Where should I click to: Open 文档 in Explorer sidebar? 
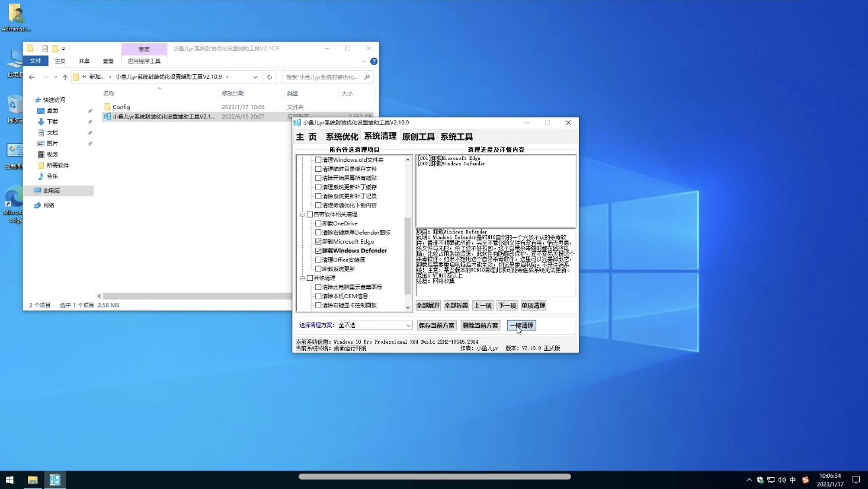52,132
